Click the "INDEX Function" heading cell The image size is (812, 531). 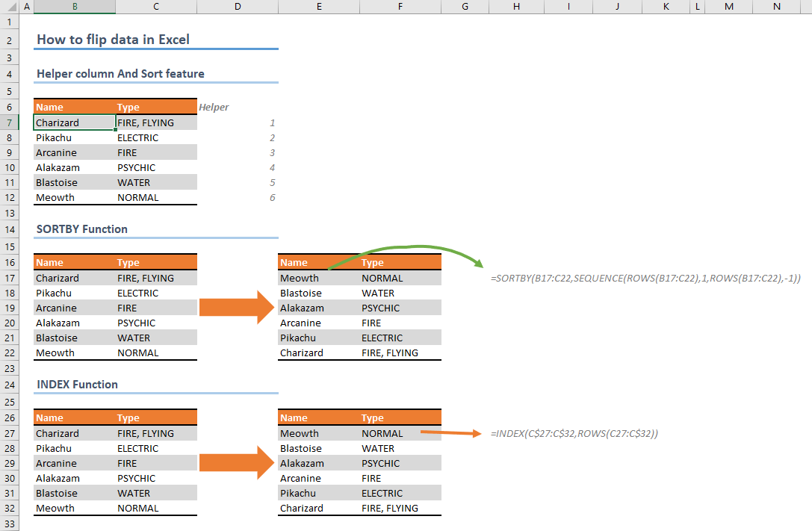click(77, 384)
